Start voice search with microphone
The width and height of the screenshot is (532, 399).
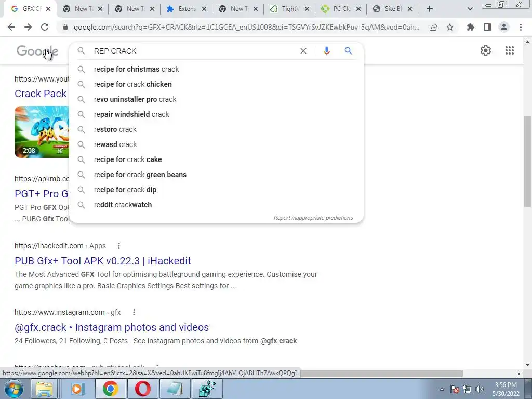(326, 51)
